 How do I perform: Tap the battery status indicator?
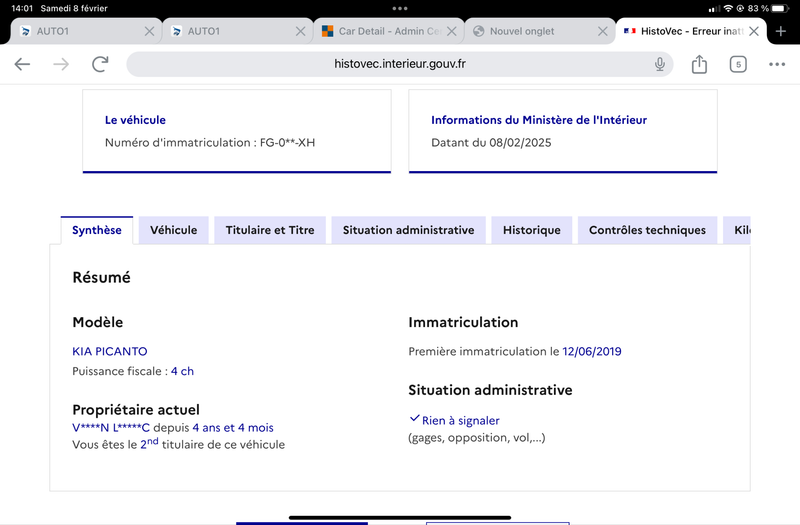tap(781, 8)
